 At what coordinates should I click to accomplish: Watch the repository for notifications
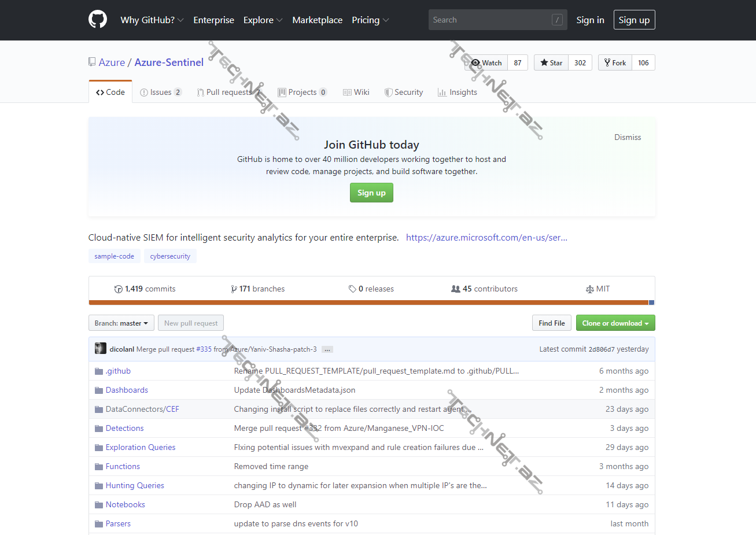(x=486, y=63)
